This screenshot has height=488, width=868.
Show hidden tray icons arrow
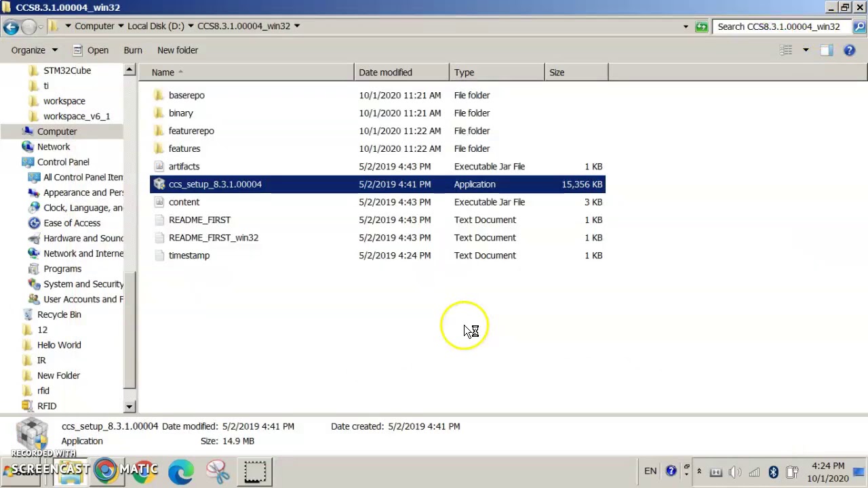(699, 472)
